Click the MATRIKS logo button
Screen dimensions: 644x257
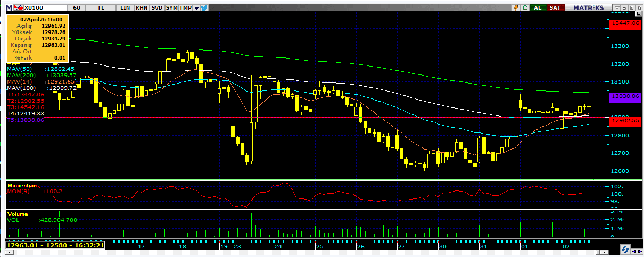tap(587, 8)
